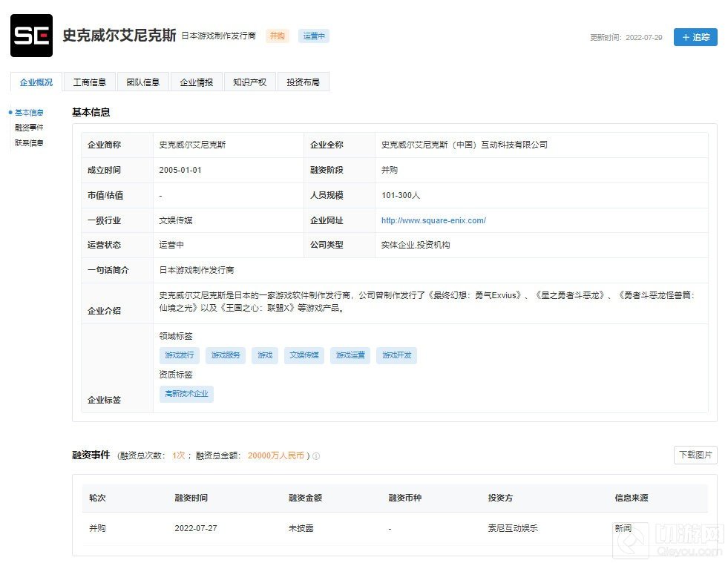Select 基本信息 in sidebar navigation
The image size is (728, 563).
(29, 113)
